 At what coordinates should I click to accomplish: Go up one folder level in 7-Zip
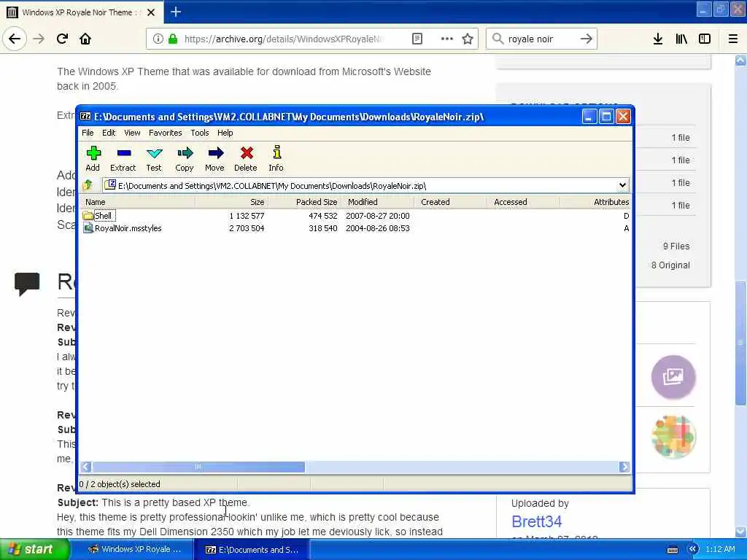pos(88,185)
